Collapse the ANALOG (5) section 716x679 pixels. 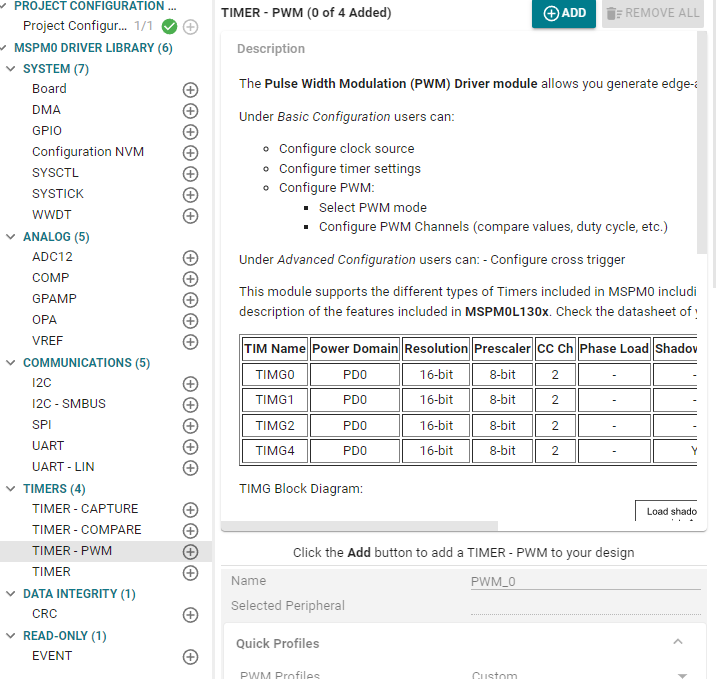click(12, 237)
